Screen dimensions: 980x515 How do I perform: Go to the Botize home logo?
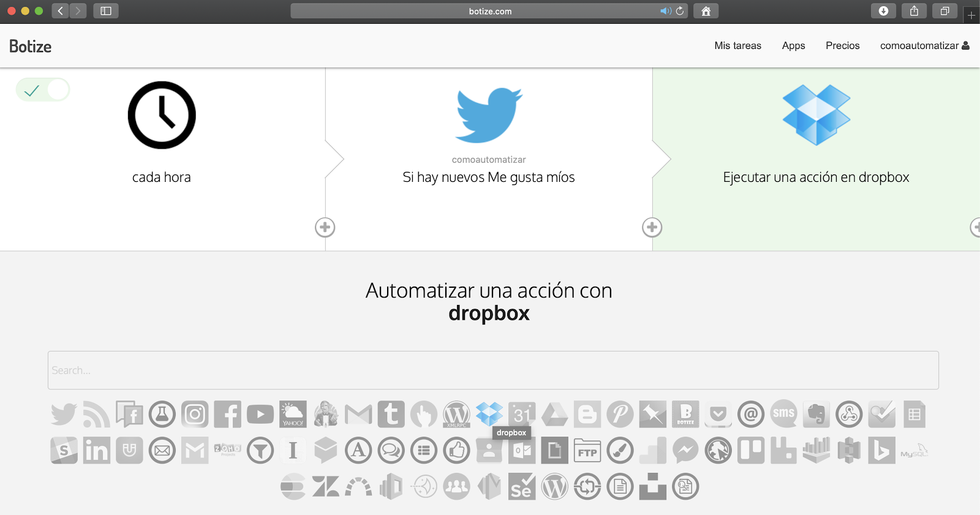[x=30, y=46]
